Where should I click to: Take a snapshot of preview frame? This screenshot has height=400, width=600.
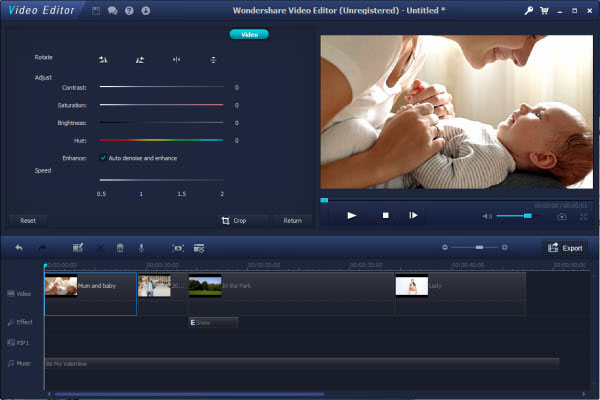(x=562, y=217)
